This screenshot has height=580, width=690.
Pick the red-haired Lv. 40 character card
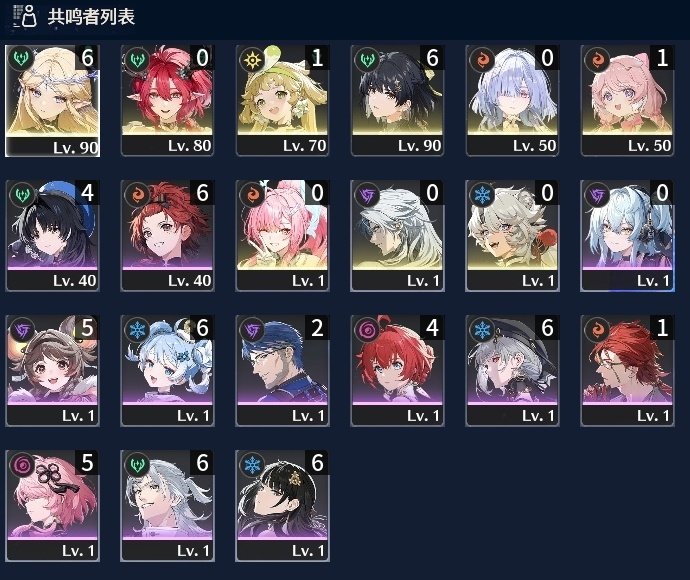click(x=167, y=235)
